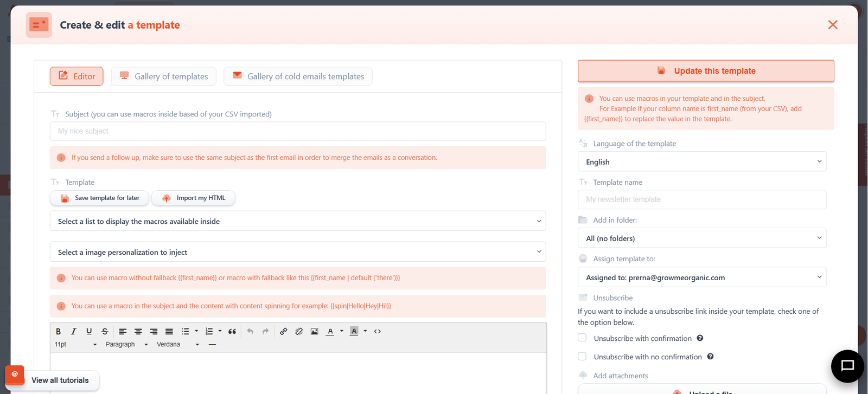Image resolution: width=868 pixels, height=394 pixels.
Task: Toggle bold formatting in the editor
Action: pos(59,331)
